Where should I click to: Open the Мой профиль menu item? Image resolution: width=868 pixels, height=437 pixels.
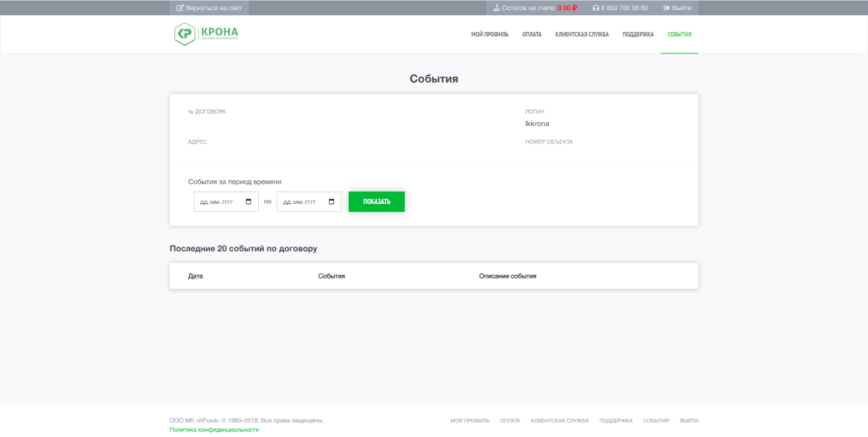click(490, 34)
